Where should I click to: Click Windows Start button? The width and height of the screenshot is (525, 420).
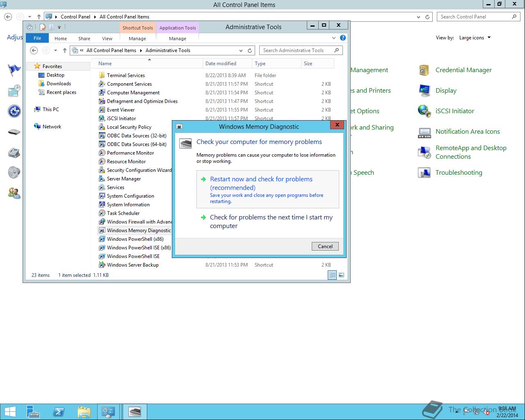(10, 412)
